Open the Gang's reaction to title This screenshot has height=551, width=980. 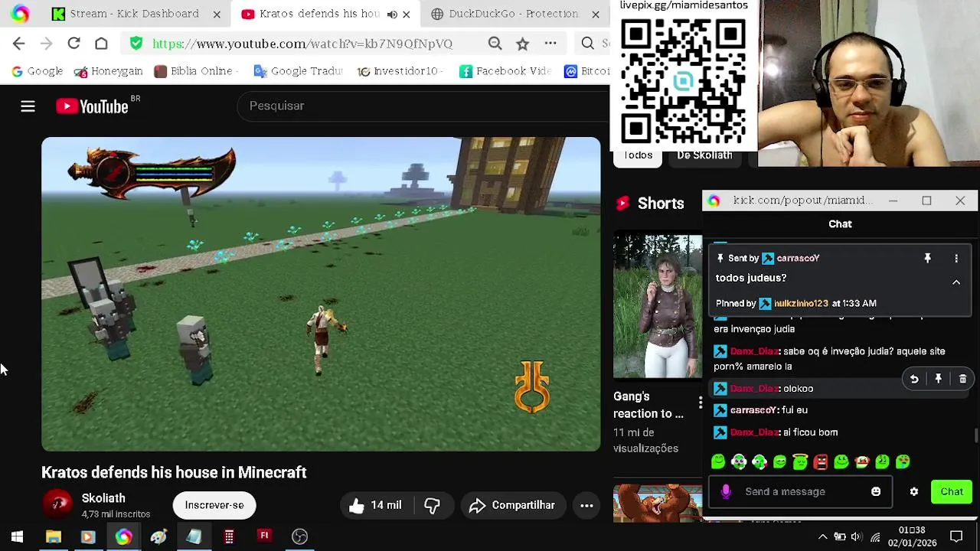(648, 405)
